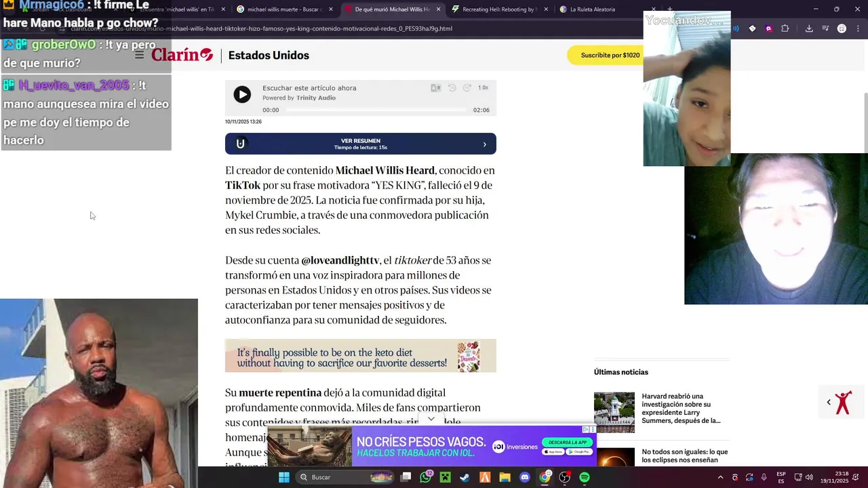The height and width of the screenshot is (488, 868).
Task: Open the Chrome extensions puzzle icon
Action: coord(785,28)
